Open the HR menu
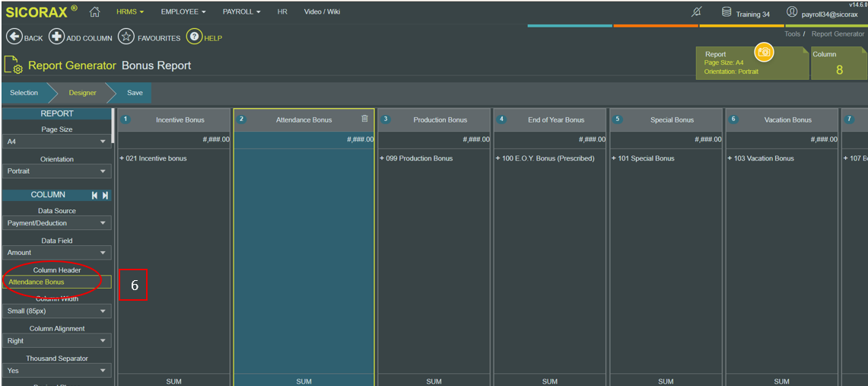Viewport: 868px width, 386px height. 282,11
